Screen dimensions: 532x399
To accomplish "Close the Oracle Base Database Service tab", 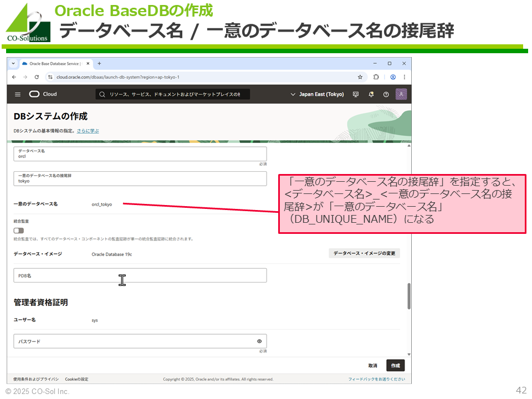I will pos(88,63).
